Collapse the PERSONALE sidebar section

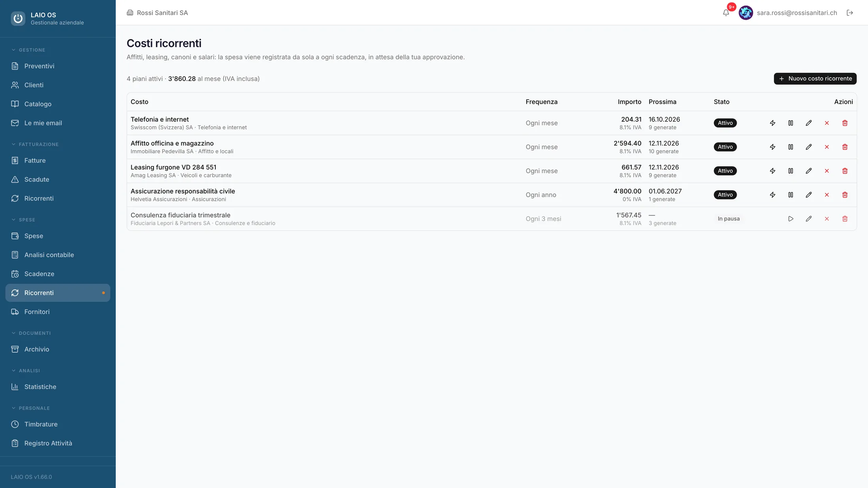click(x=30, y=408)
